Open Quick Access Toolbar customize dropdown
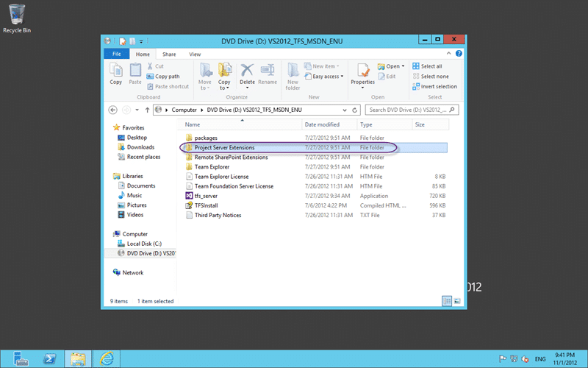The height and width of the screenshot is (368, 588). click(141, 41)
